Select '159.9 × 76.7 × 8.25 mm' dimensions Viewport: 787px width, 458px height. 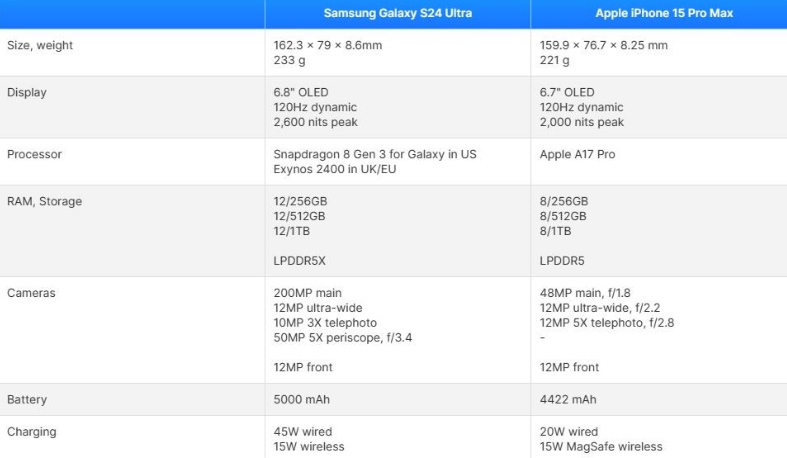[x=604, y=45]
